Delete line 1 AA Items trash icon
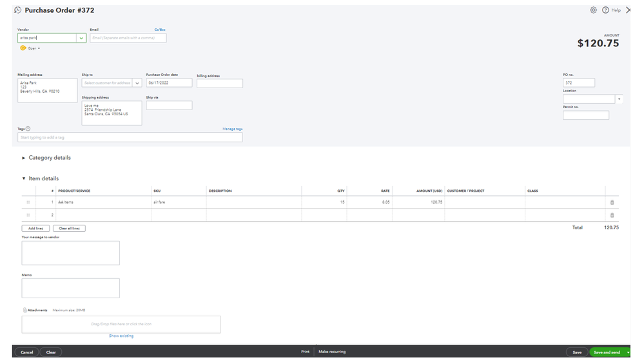 pyautogui.click(x=612, y=202)
